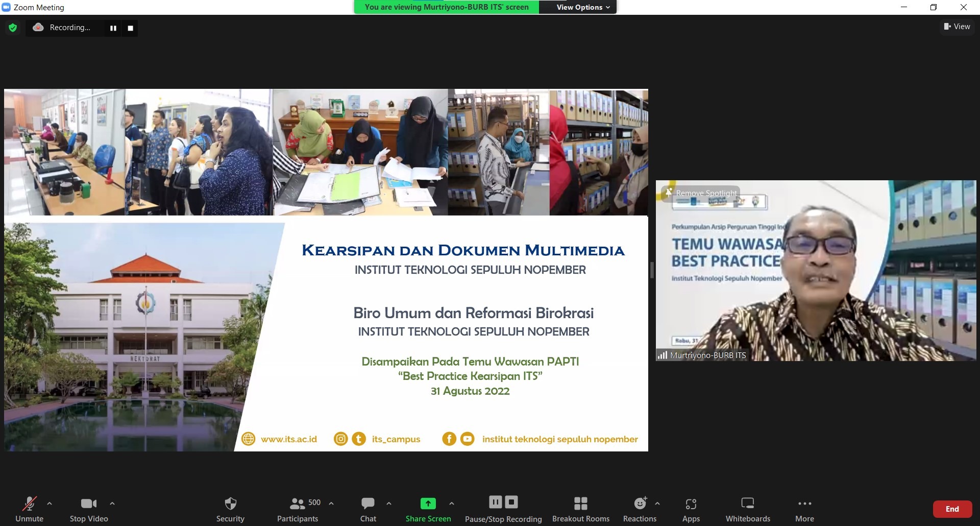The height and width of the screenshot is (526, 980).
Task: Open the Reactions smiley menu
Action: click(640, 509)
